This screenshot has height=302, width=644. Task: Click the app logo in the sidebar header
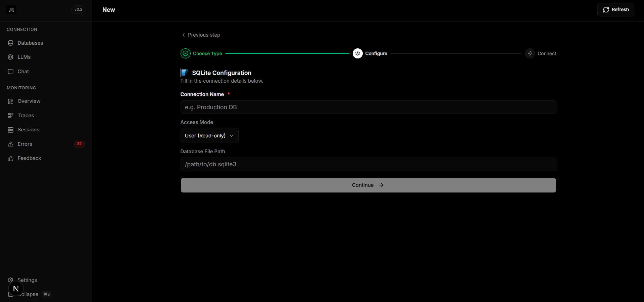11,10
